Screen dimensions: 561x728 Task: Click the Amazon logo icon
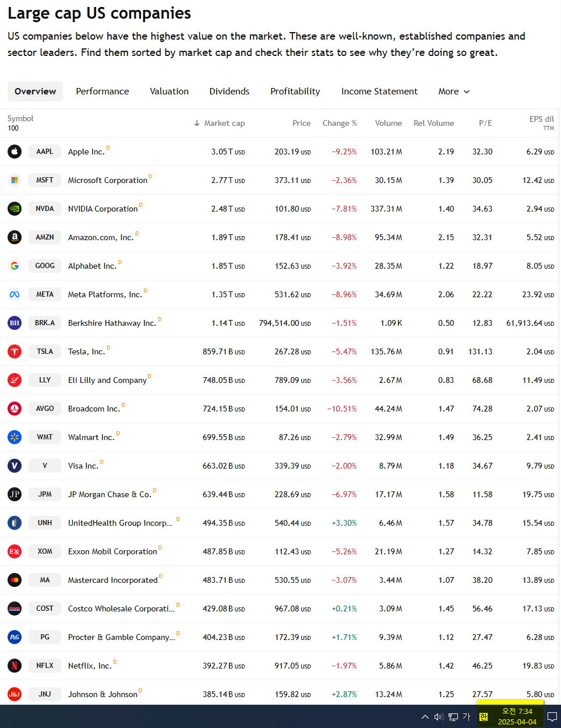[15, 237]
